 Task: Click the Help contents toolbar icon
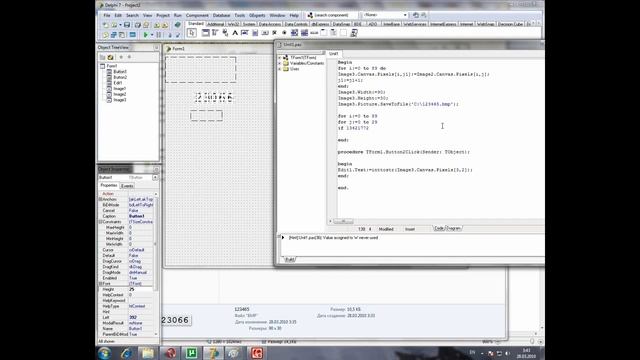[178, 25]
